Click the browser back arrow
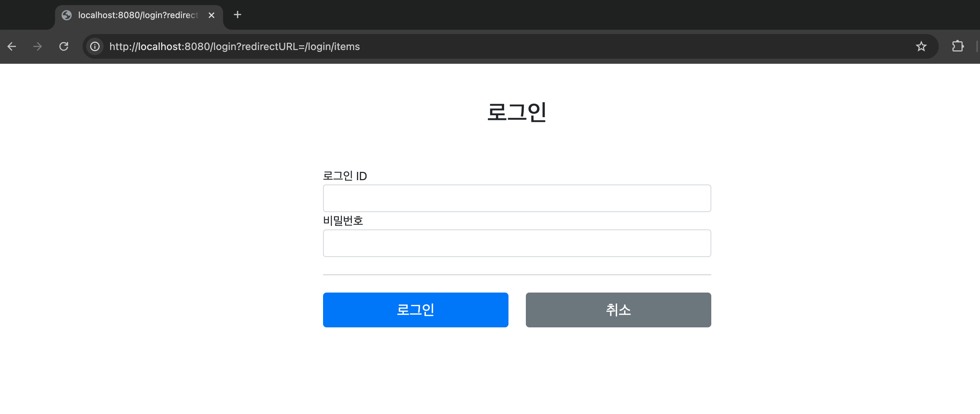 [x=12, y=46]
